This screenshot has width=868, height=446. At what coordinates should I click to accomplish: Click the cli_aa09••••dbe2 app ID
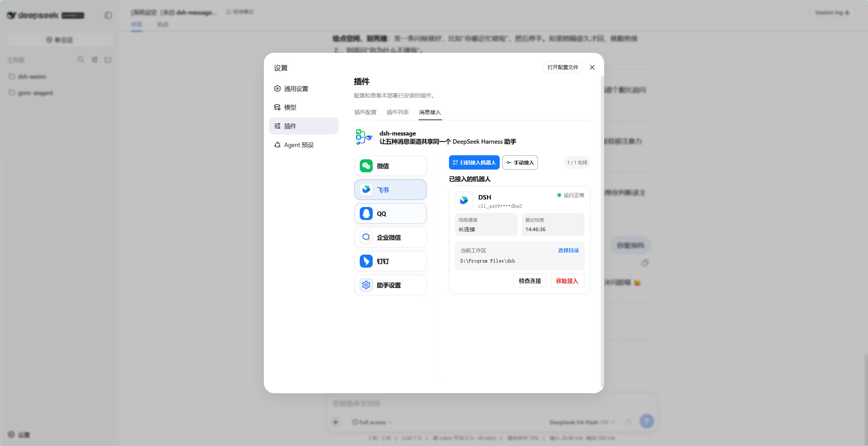click(500, 206)
